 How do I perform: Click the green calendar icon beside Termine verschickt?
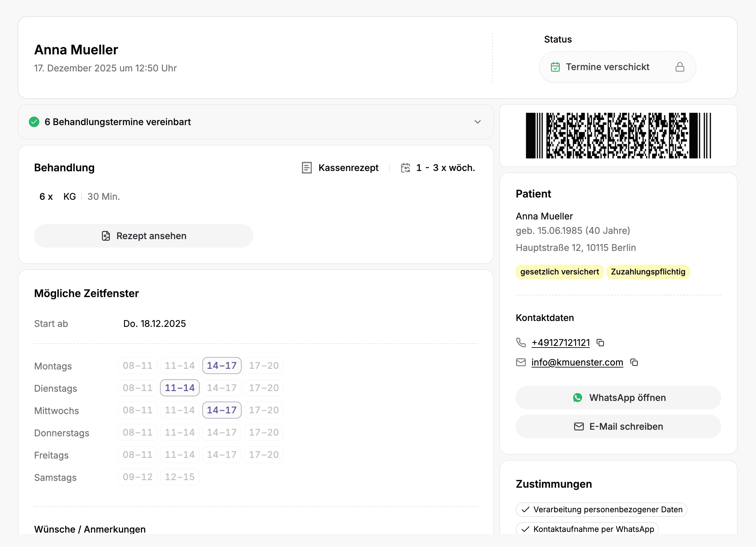(x=555, y=67)
